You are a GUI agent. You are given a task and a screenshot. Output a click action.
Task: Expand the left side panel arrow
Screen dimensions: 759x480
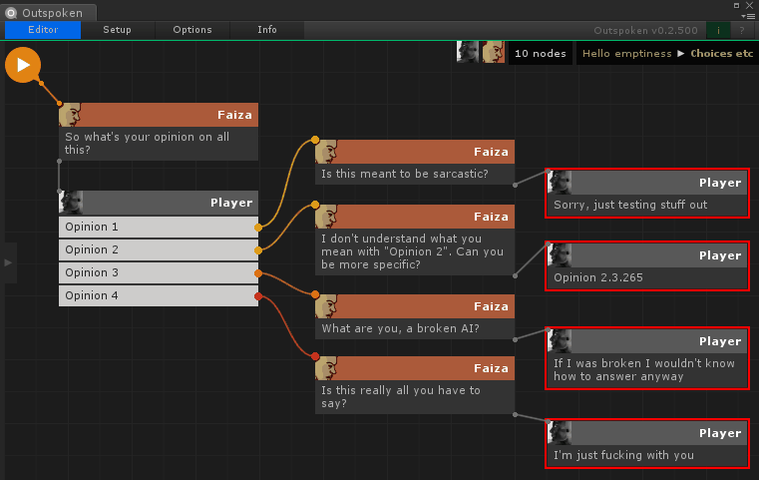(x=8, y=263)
